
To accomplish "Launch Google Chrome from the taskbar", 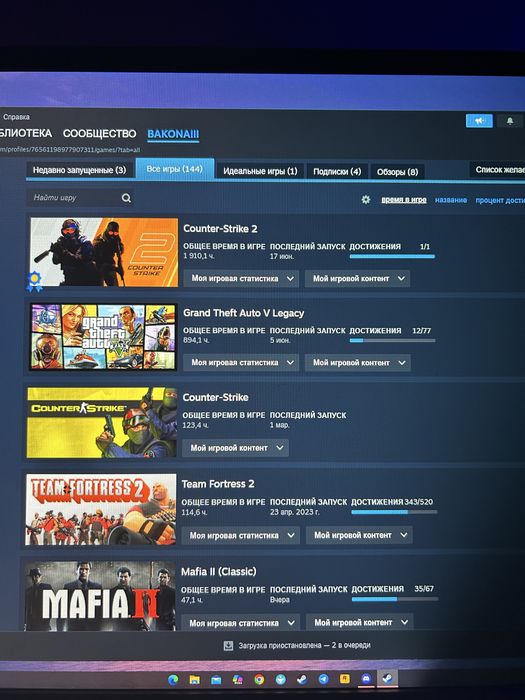I will pos(259,679).
